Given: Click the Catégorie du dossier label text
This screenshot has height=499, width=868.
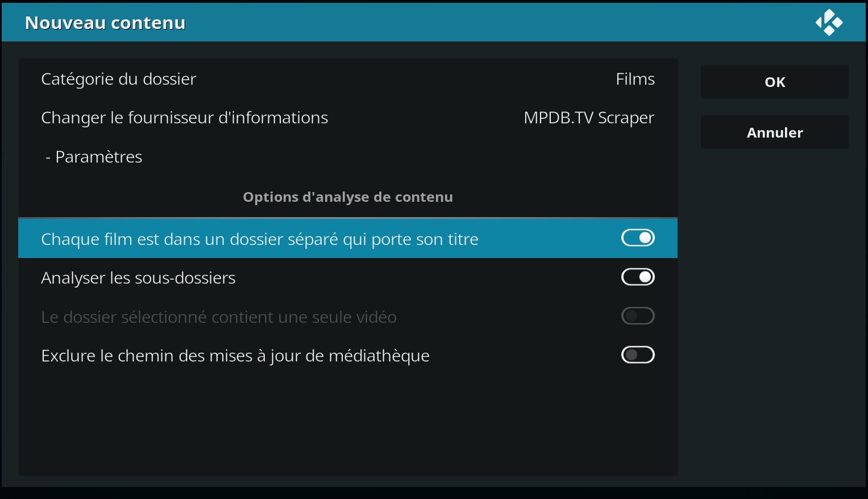Looking at the screenshot, I should [119, 79].
